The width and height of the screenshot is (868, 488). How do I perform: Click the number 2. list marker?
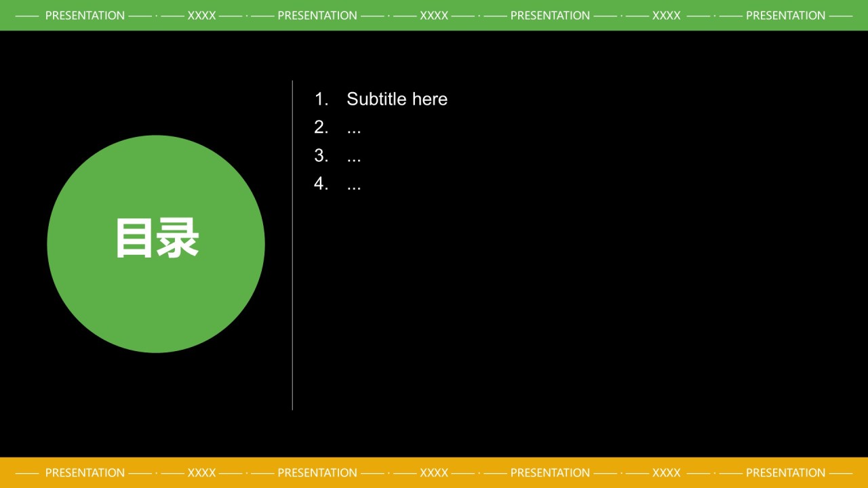tap(321, 127)
